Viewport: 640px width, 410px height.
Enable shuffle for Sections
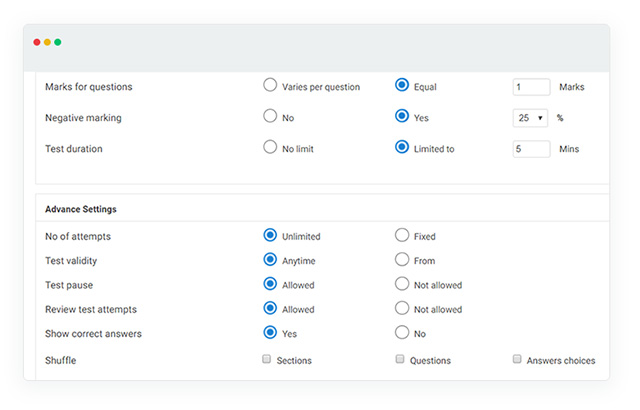pyautogui.click(x=267, y=359)
